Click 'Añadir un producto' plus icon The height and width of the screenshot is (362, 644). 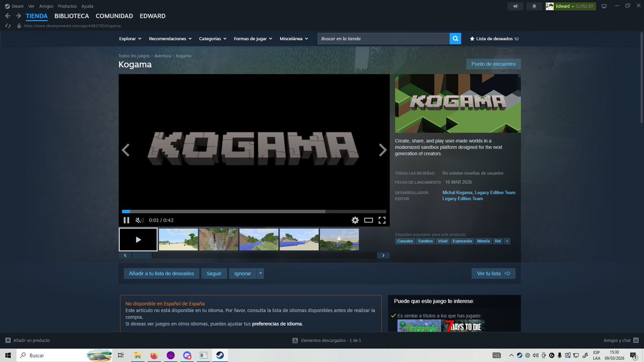pos(8,340)
